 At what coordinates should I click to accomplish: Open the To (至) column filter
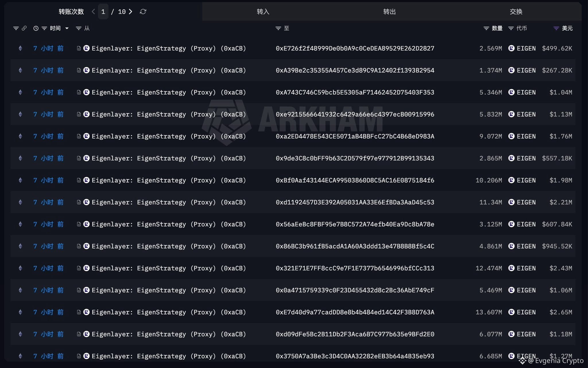(278, 28)
